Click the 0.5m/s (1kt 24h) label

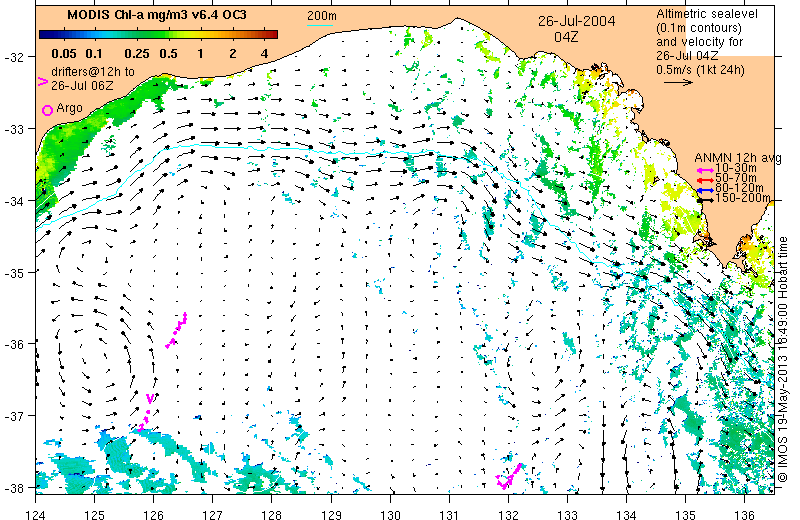point(701,70)
